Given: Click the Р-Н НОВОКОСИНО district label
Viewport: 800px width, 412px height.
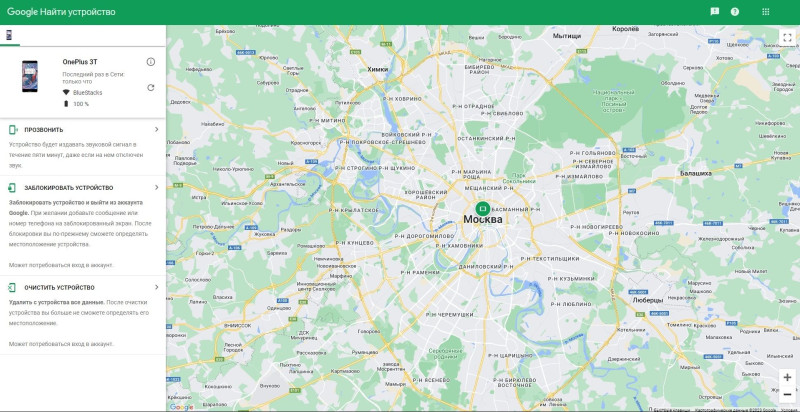Looking at the screenshot, I should (635, 233).
